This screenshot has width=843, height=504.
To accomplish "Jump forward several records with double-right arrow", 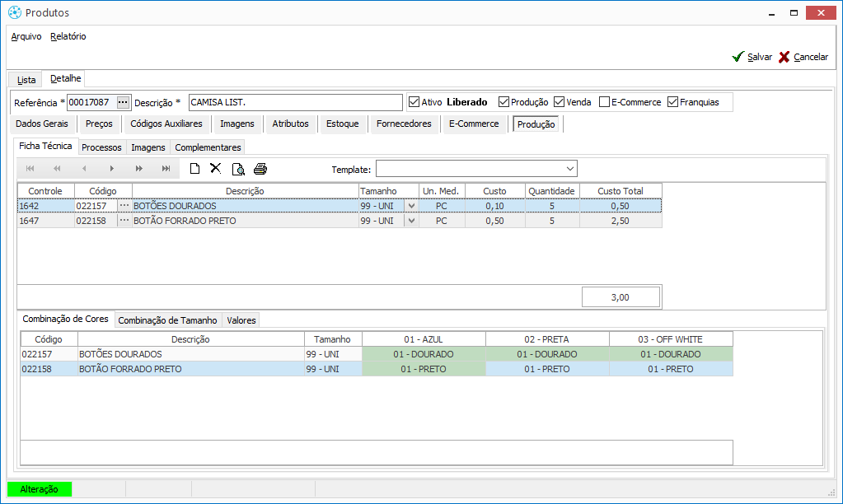I will [138, 169].
